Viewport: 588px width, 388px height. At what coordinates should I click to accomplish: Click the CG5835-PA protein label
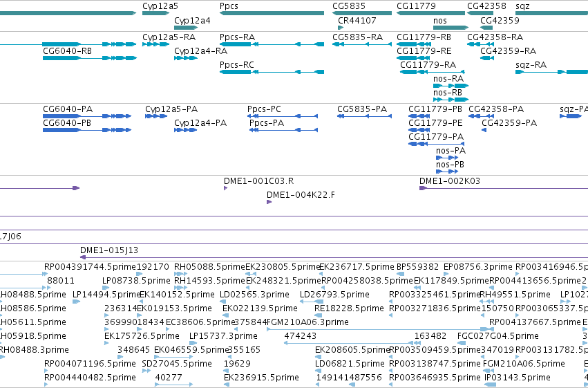(362, 109)
